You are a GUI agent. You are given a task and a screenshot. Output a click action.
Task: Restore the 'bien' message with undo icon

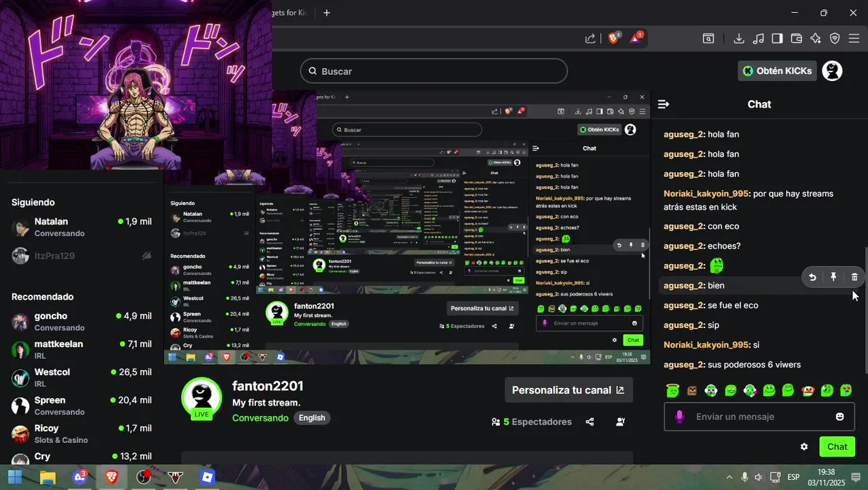coord(812,277)
